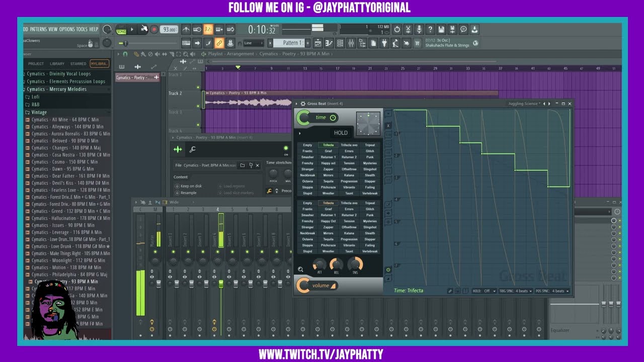Switch to the STARRED browser tab
The height and width of the screenshot is (362, 644).
pos(78,64)
